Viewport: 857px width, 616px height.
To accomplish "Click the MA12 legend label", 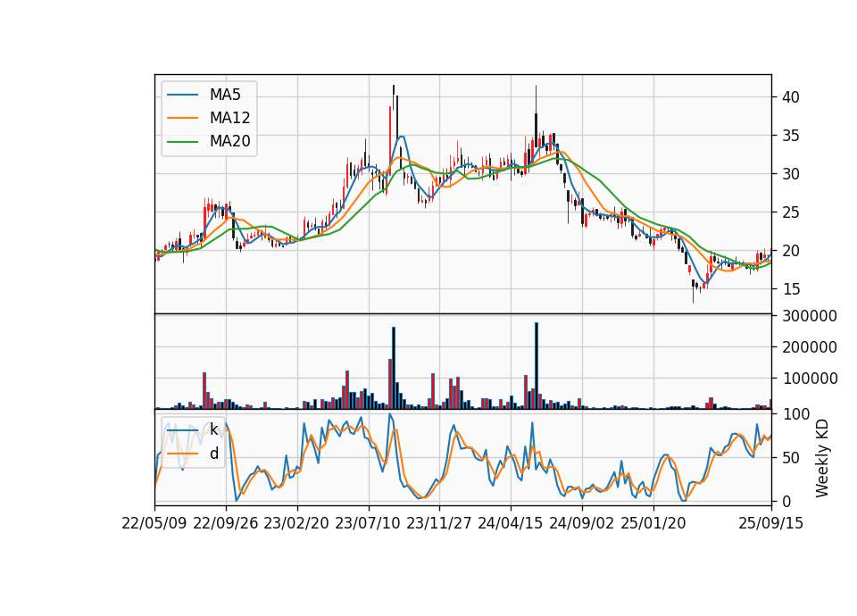I will point(229,118).
